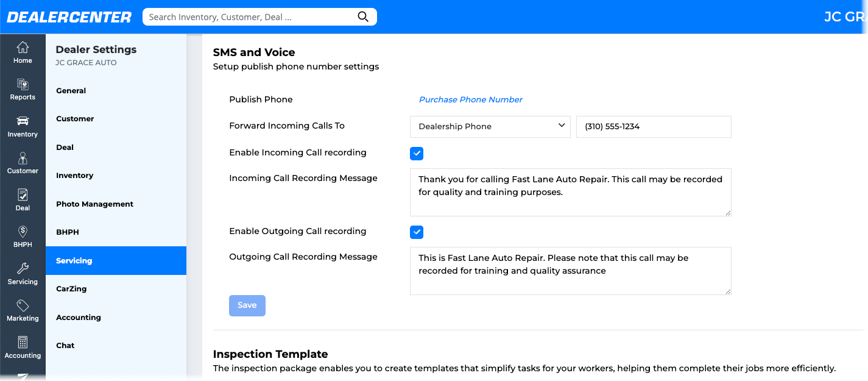The width and height of the screenshot is (868, 381).
Task: Click the Inspection Template heading
Action: (x=270, y=354)
